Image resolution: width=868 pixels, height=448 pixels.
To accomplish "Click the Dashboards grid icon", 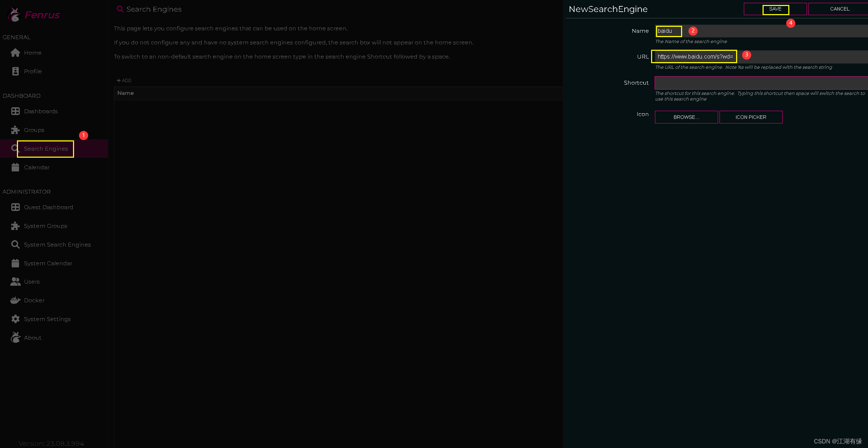I will pos(15,111).
